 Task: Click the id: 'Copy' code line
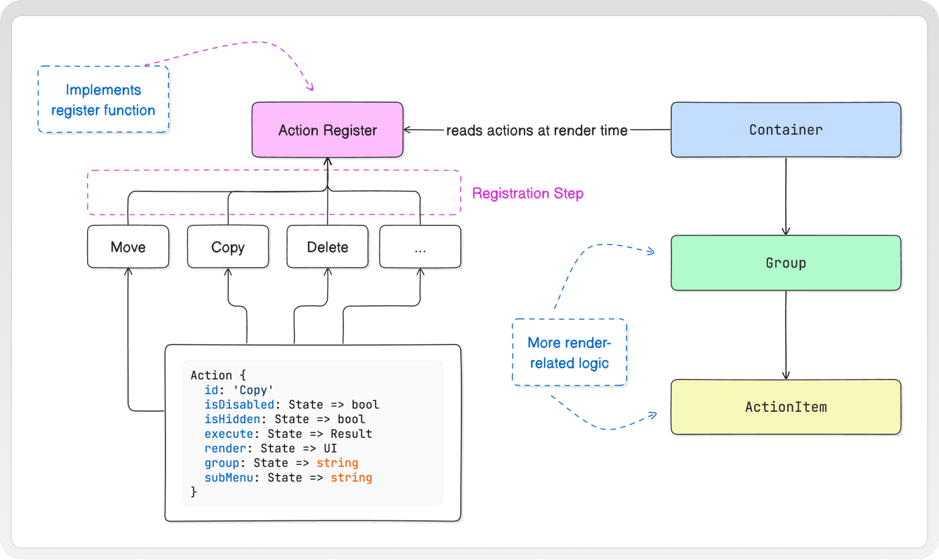(239, 390)
